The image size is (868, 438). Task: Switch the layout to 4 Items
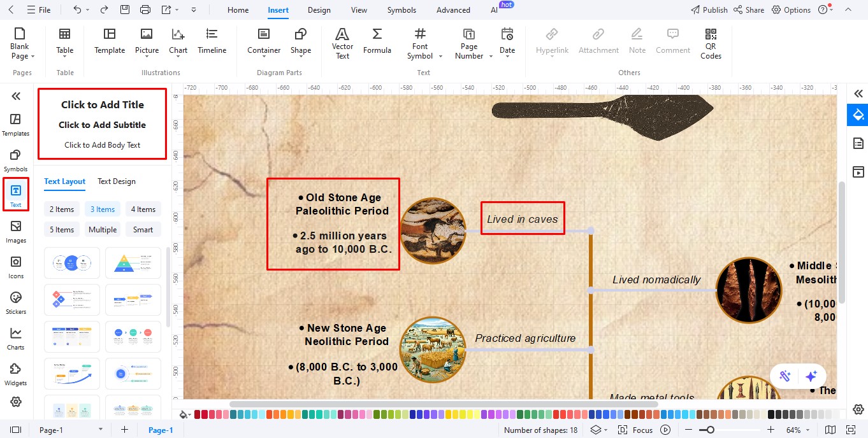[x=143, y=209]
